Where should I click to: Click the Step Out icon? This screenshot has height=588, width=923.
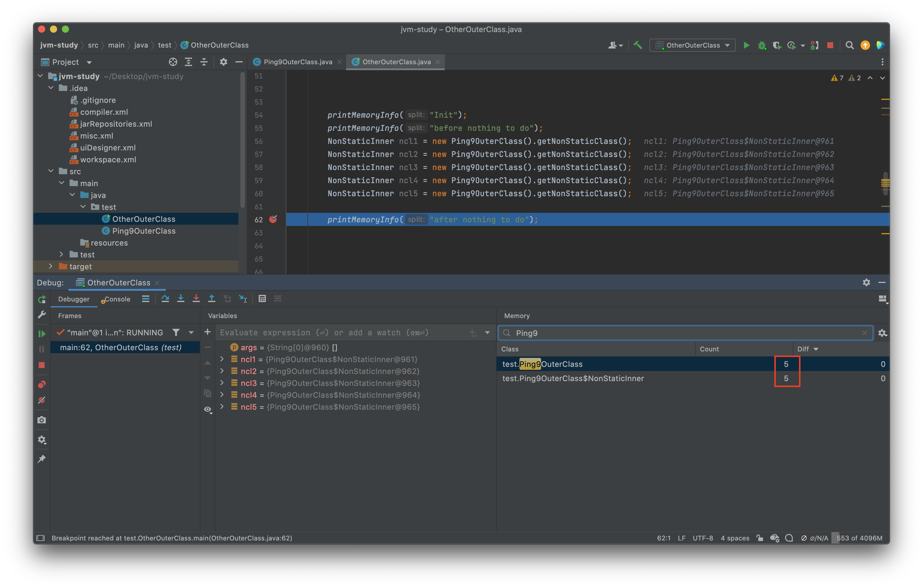212,298
